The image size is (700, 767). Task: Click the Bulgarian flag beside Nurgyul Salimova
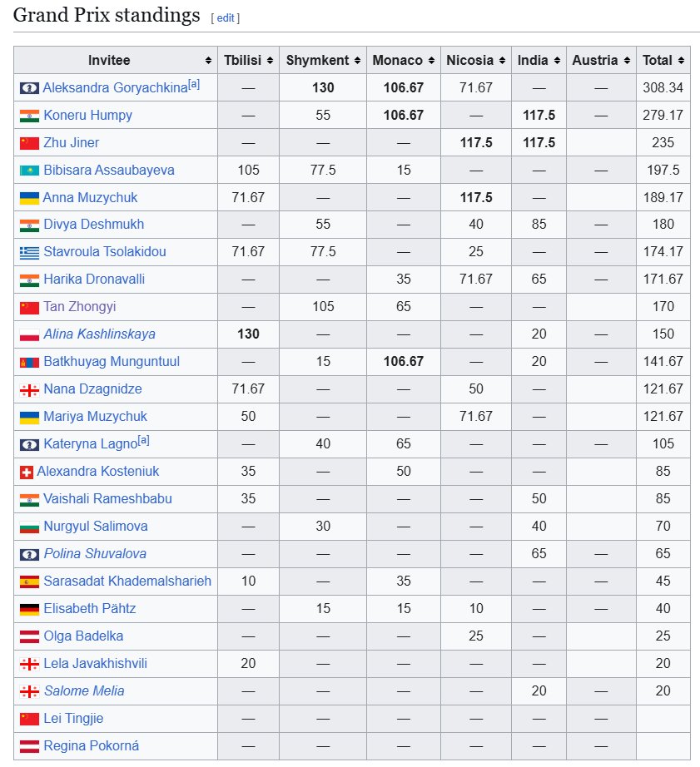[x=29, y=527]
